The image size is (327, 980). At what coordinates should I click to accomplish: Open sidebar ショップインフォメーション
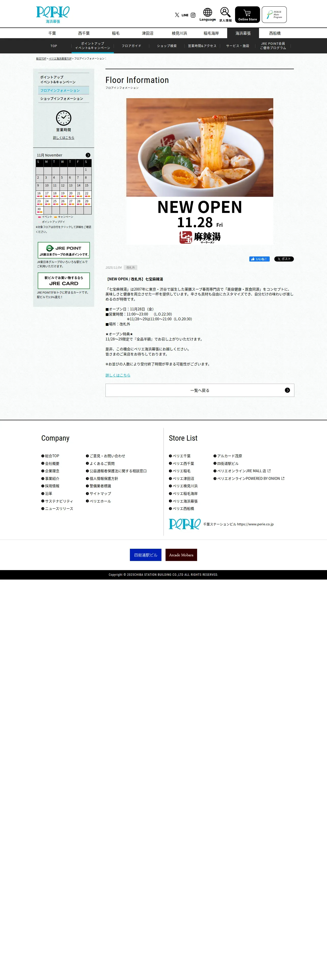[64, 98]
